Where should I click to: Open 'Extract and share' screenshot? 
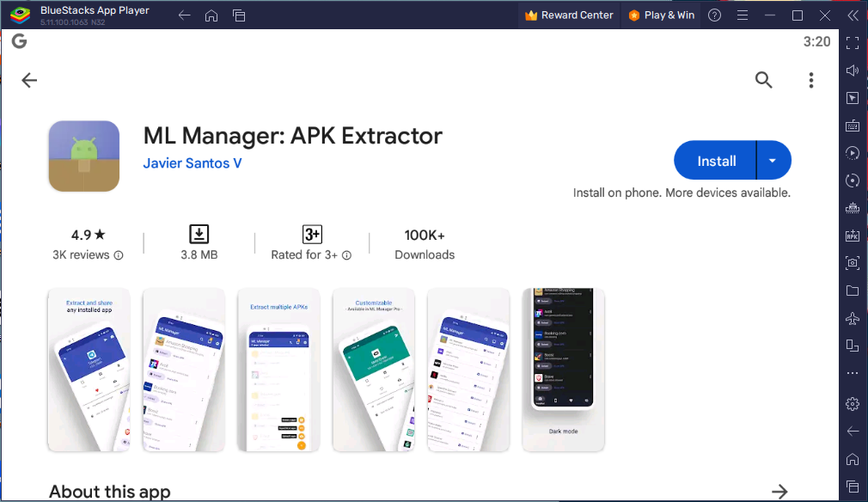pos(89,370)
